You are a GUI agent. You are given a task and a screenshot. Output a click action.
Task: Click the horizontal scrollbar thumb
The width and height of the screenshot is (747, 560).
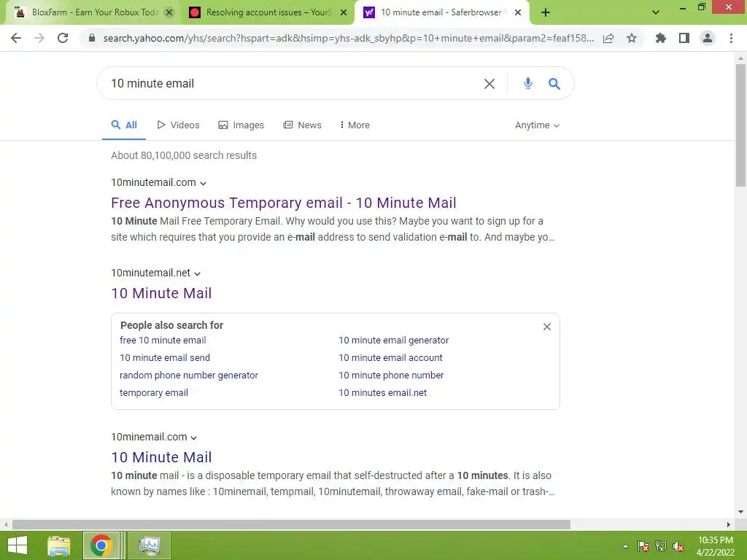[x=291, y=525]
